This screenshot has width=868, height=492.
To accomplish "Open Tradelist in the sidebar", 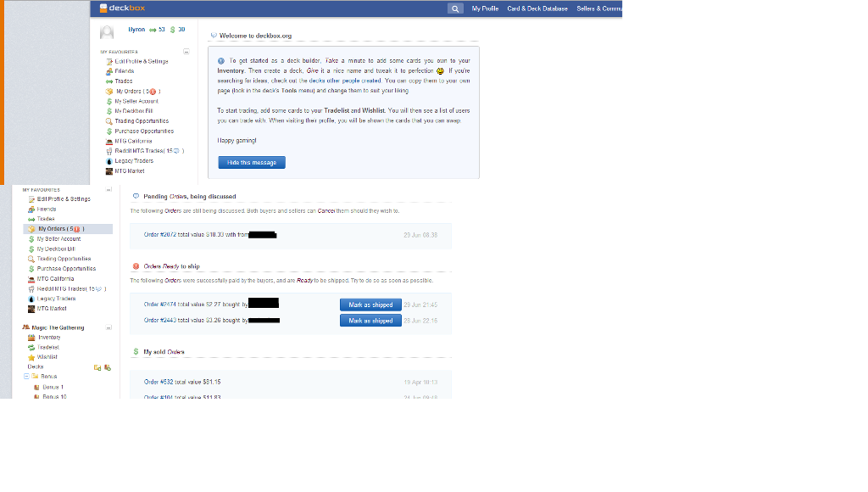I will pos(48,347).
